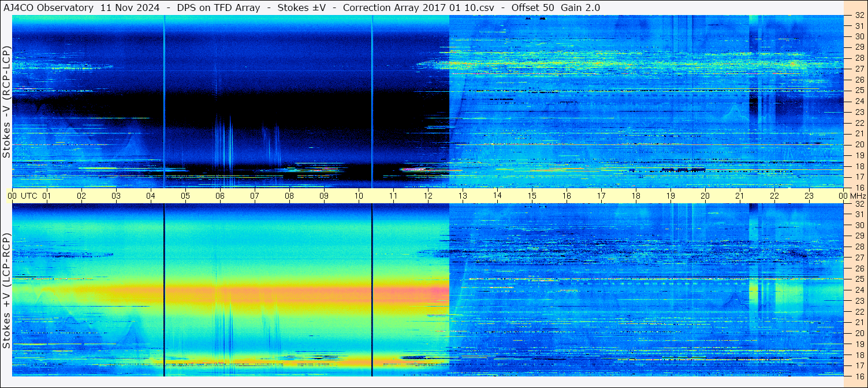Select hour '18' on the time axis
The image size is (868, 388).
[636, 196]
